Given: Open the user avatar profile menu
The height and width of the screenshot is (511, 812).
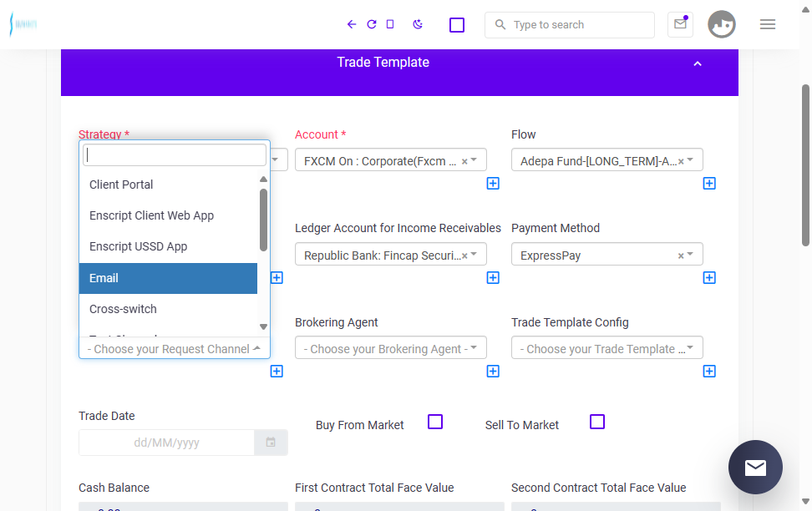Looking at the screenshot, I should [x=722, y=24].
